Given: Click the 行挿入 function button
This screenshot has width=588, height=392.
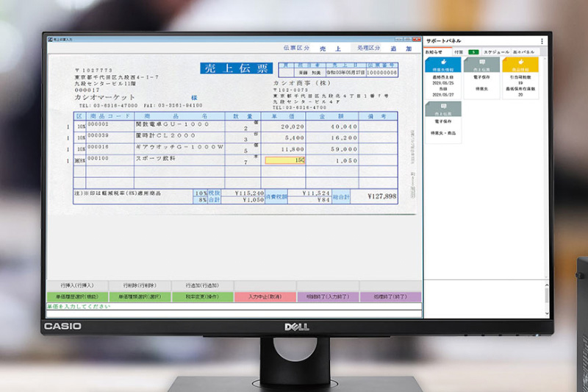Looking at the screenshot, I should 77,285.
